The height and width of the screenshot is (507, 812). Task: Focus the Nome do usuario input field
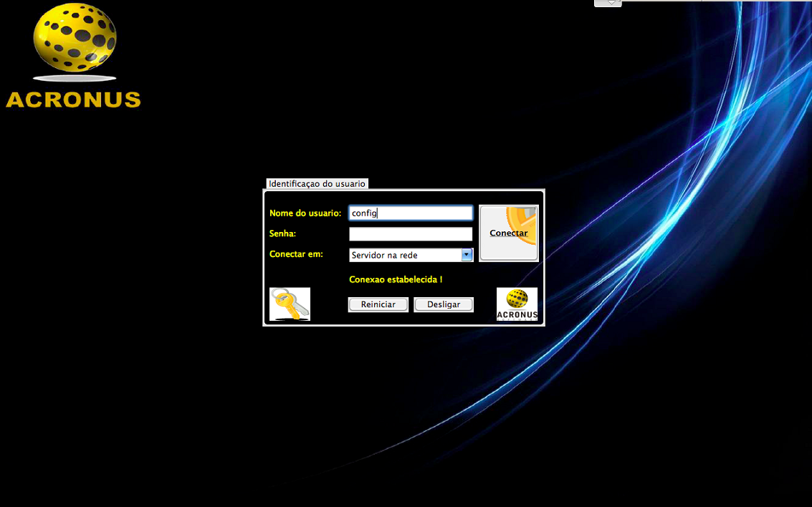pyautogui.click(x=411, y=213)
